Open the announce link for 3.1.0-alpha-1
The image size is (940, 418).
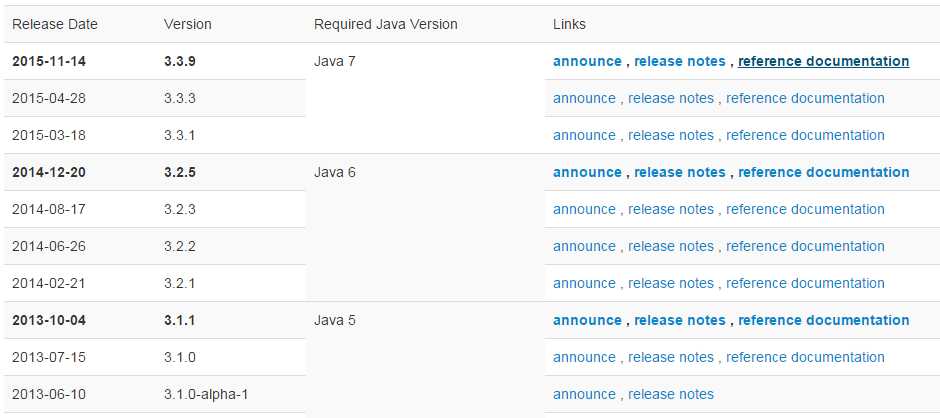(x=584, y=395)
